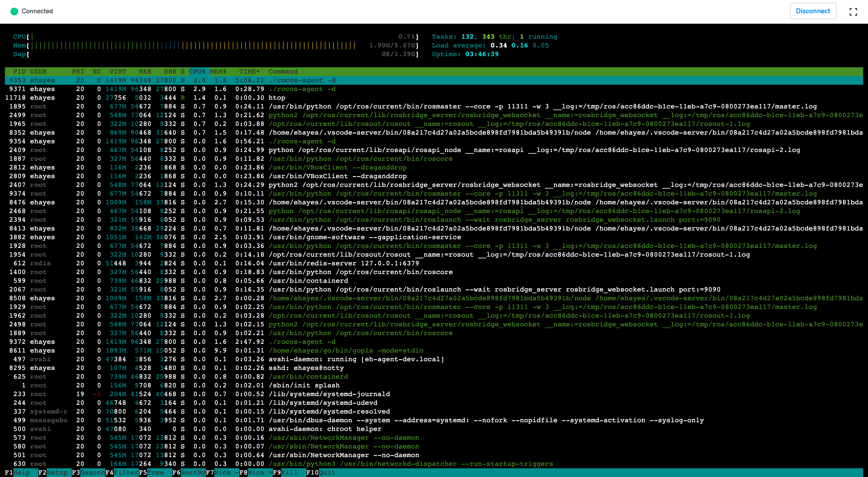Sort by the VIRT column header
868x477 pixels.
[118, 71]
